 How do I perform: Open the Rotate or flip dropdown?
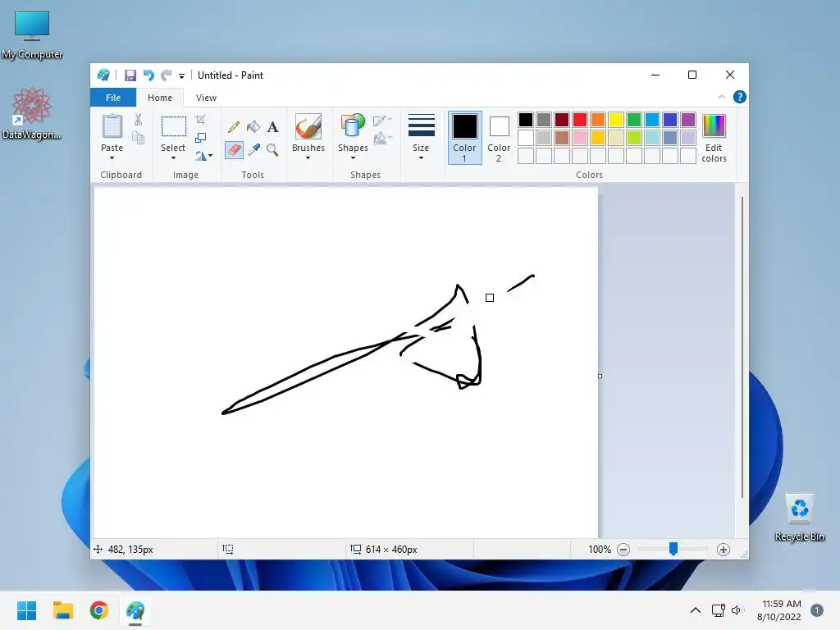[203, 156]
